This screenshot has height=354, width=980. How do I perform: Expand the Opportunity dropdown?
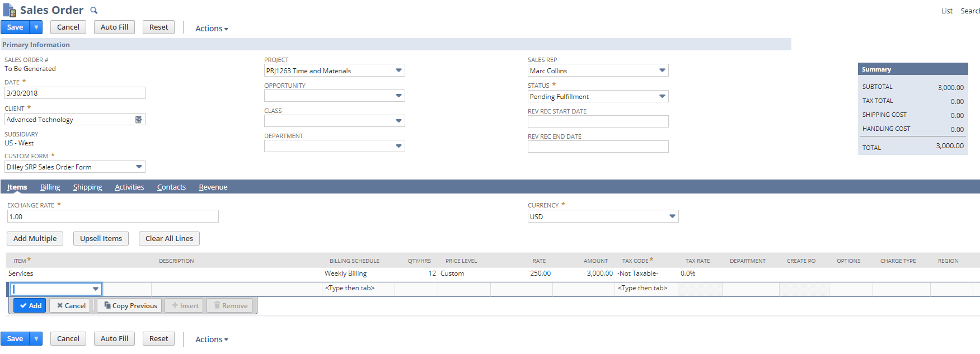pos(398,96)
